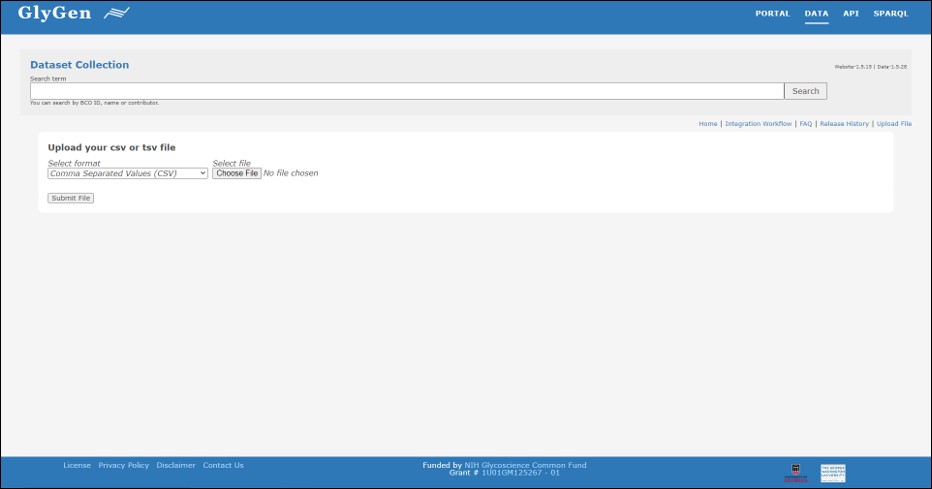Screen dimensions: 932x489
Task: Open the License footer link
Action: (x=77, y=465)
